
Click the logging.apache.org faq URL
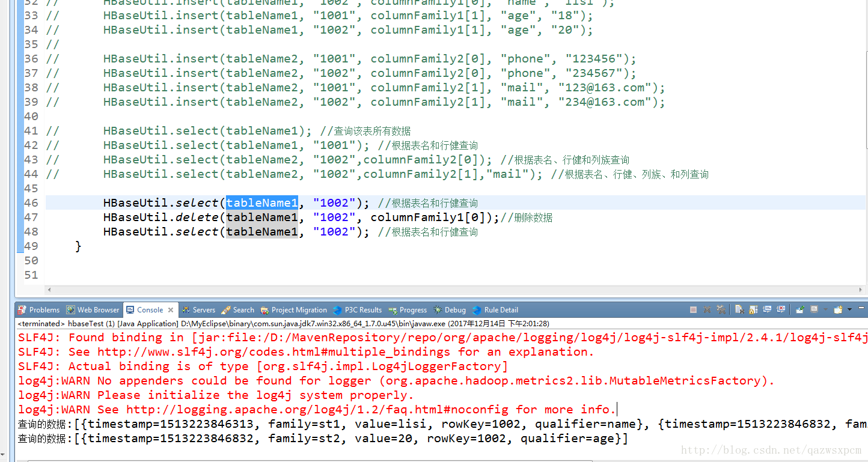point(317,410)
